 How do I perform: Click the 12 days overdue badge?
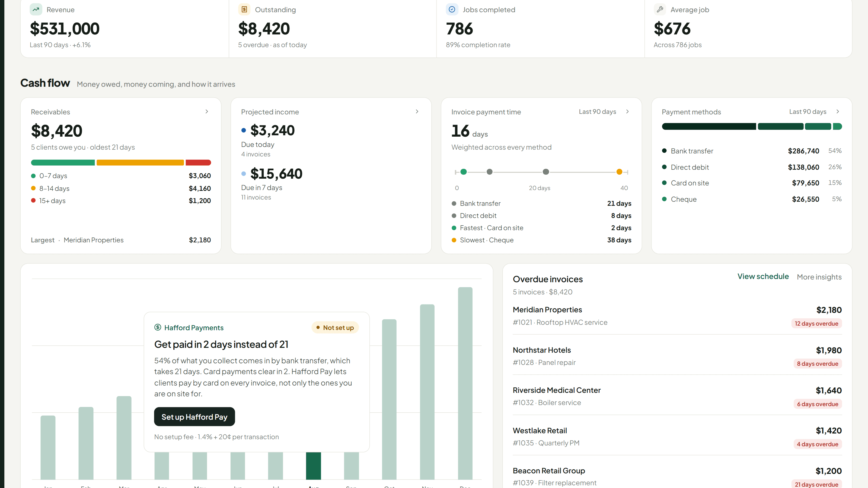816,323
